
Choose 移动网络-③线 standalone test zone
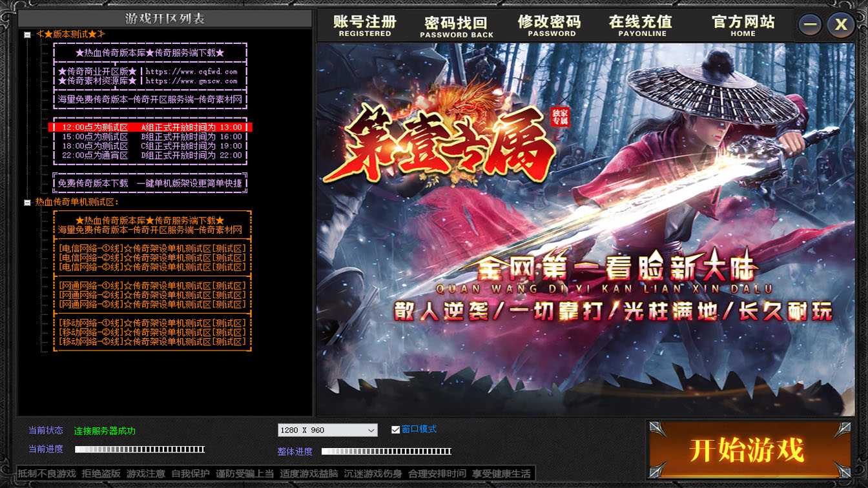tap(152, 341)
